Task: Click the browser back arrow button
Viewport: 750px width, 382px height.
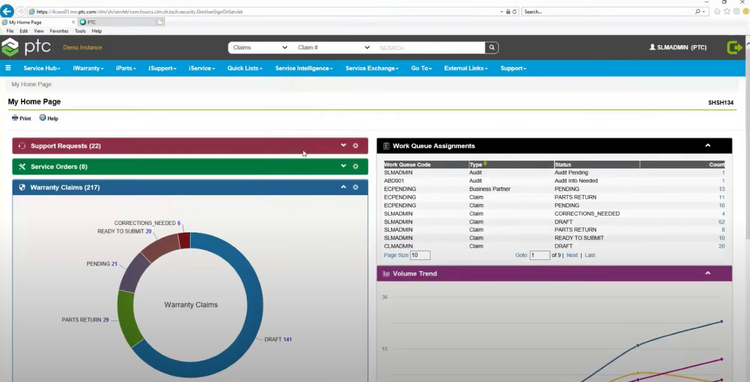Action: click(x=7, y=11)
